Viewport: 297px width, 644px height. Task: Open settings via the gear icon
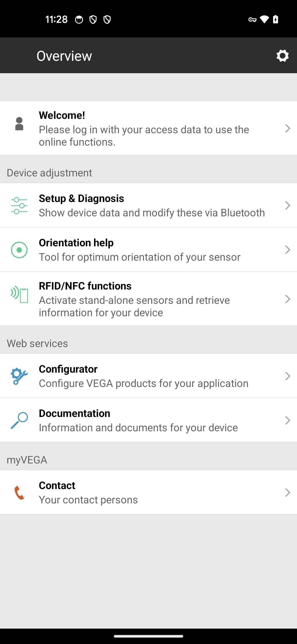pos(282,56)
